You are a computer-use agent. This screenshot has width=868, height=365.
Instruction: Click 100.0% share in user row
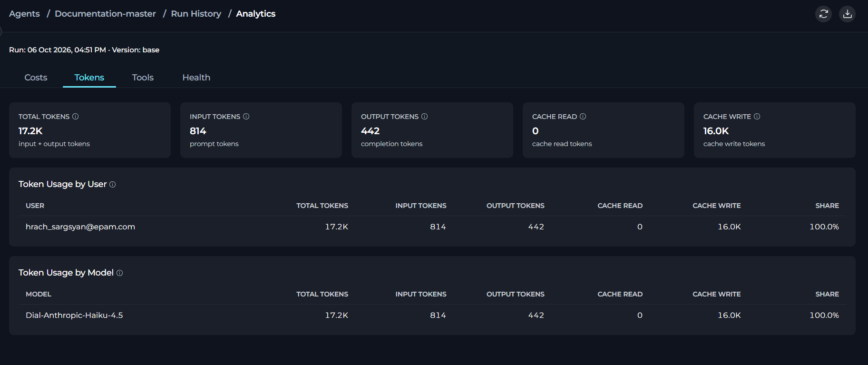(824, 227)
